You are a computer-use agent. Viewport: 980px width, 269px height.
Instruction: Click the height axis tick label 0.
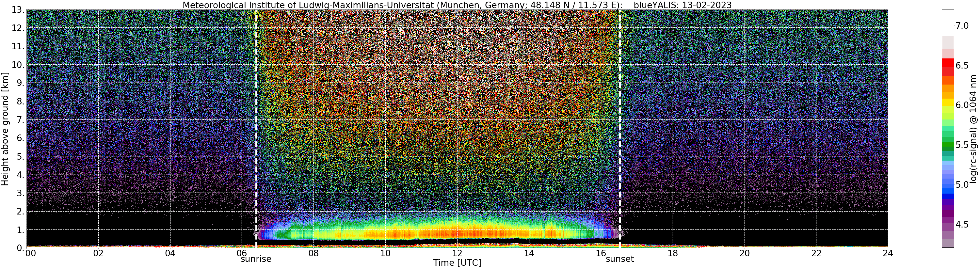pos(20,248)
